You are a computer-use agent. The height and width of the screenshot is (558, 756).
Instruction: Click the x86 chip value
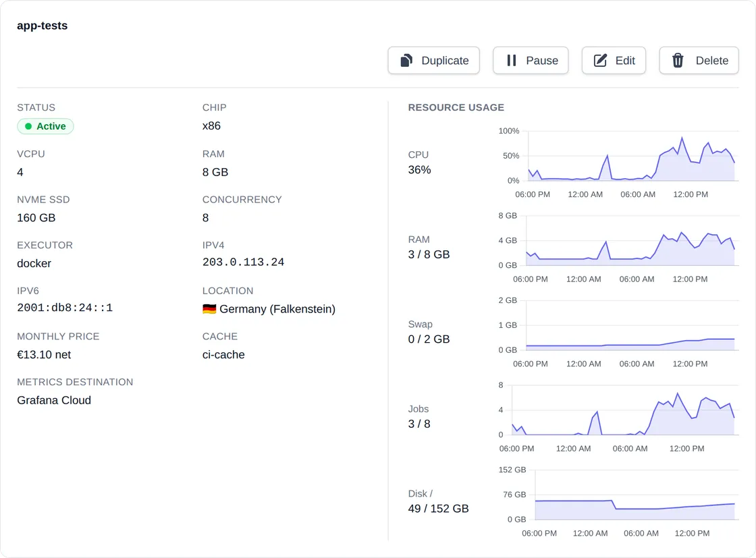211,125
